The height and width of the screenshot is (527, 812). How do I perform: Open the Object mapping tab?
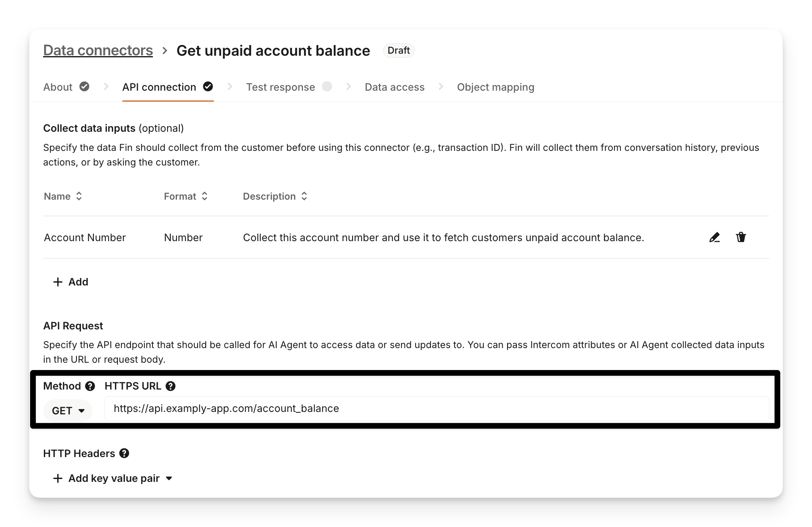tap(495, 87)
